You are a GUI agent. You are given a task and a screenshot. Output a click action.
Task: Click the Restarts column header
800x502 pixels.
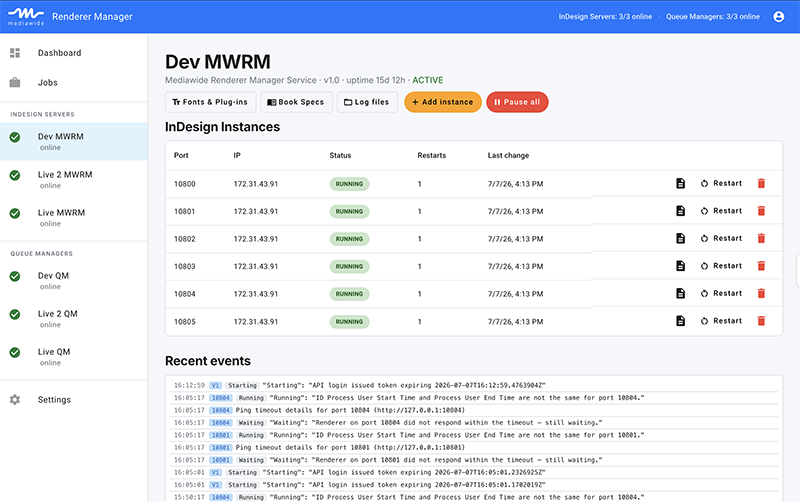click(432, 155)
